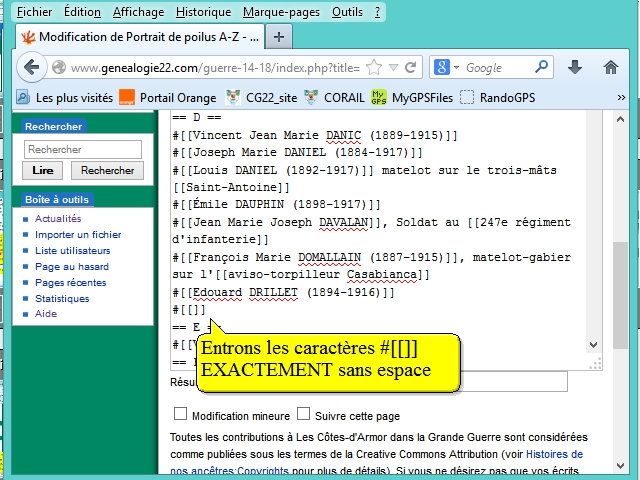
Task: Open the Statistiques link
Action: click(x=62, y=298)
